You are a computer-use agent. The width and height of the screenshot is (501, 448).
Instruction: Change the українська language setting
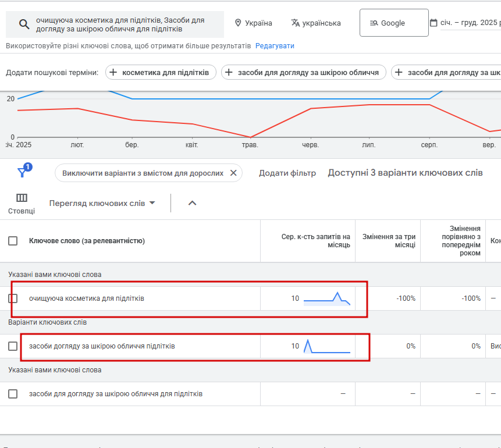tap(316, 23)
